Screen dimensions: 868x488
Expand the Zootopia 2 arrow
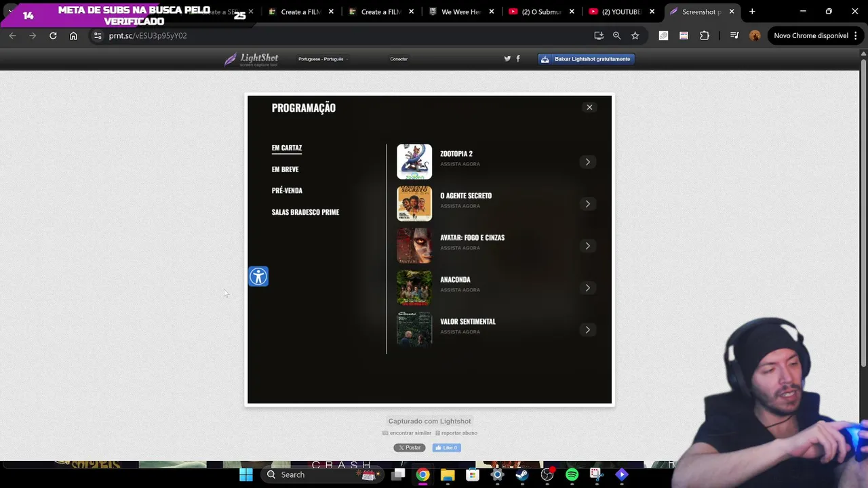(x=587, y=162)
